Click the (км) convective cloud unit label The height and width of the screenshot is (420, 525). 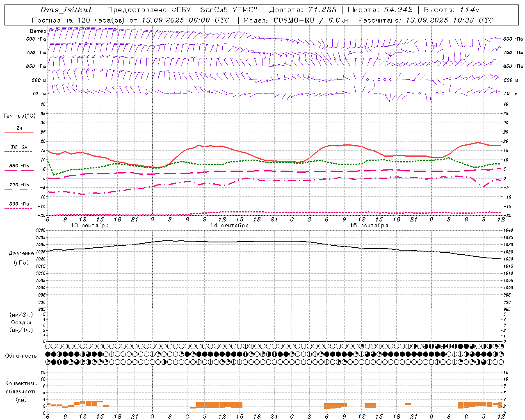[21, 399]
